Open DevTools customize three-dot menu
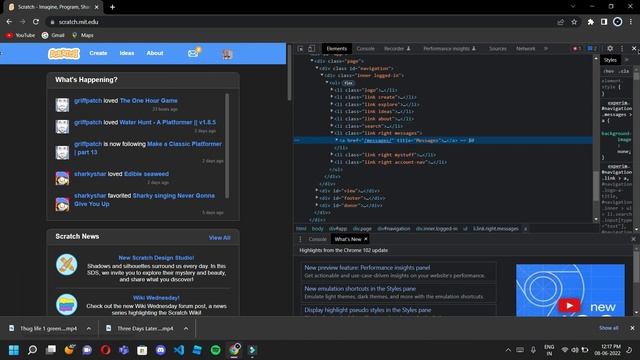This screenshot has width=640, height=360. point(622,48)
